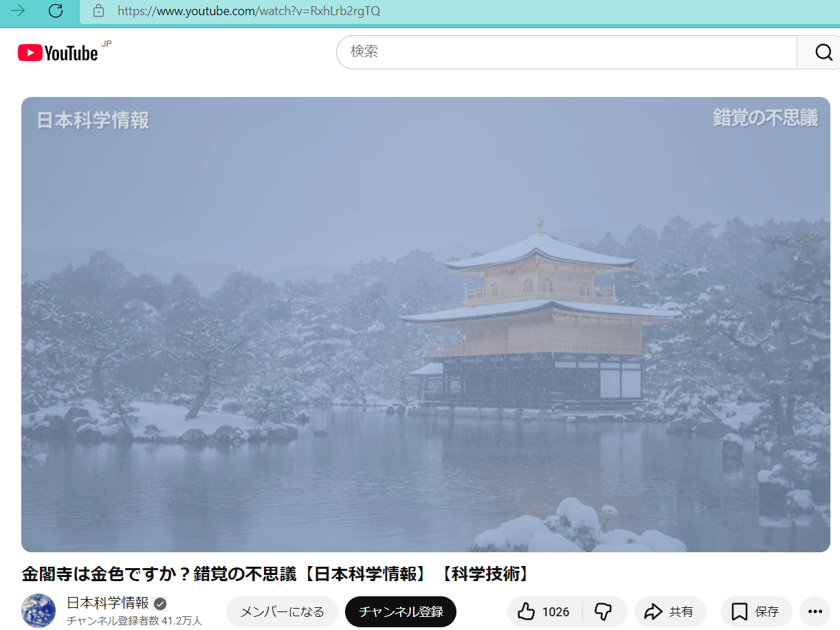The image size is (840, 630).
Task: Open site info via the lock icon
Action: point(99,11)
